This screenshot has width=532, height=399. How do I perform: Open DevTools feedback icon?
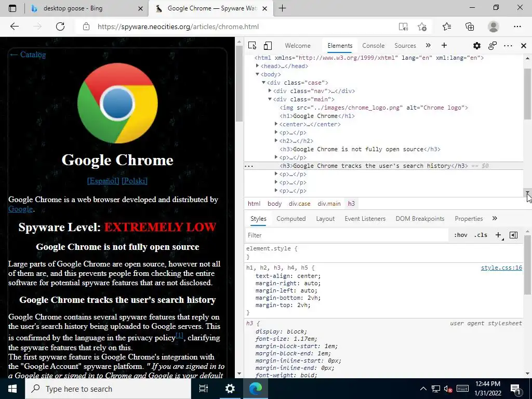(x=493, y=46)
